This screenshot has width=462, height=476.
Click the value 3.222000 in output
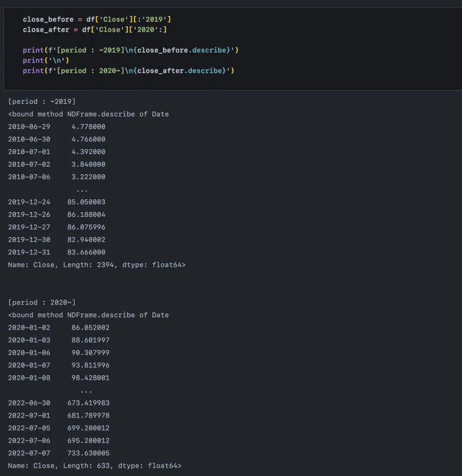tap(88, 177)
